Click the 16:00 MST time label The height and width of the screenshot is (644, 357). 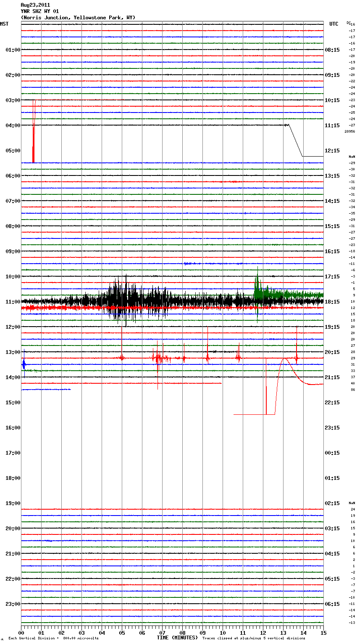tap(13, 428)
